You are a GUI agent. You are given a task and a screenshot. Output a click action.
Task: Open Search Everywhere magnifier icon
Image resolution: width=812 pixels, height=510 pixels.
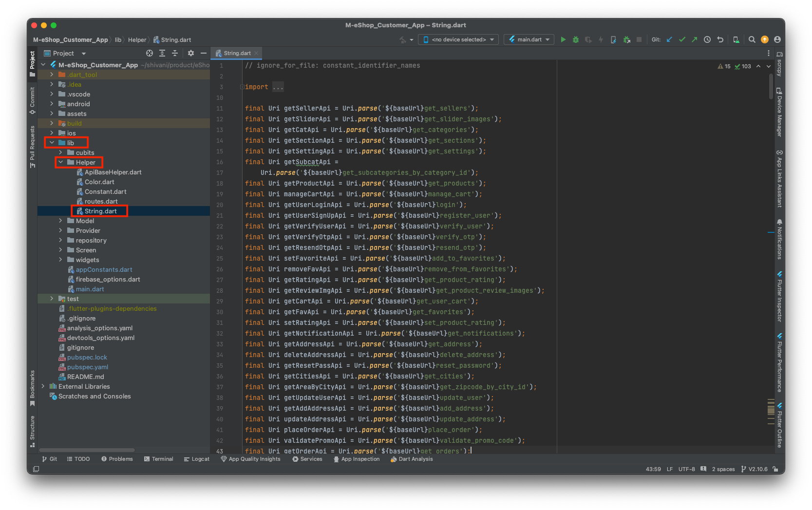click(x=752, y=39)
